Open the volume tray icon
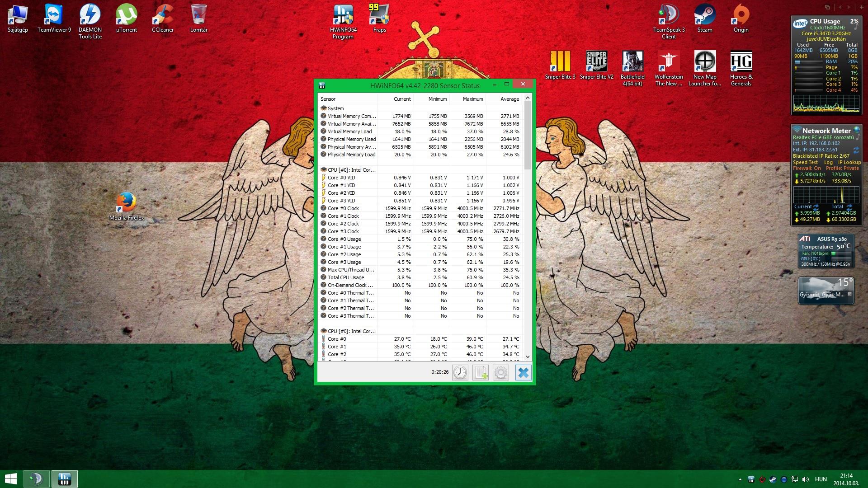 (806, 479)
